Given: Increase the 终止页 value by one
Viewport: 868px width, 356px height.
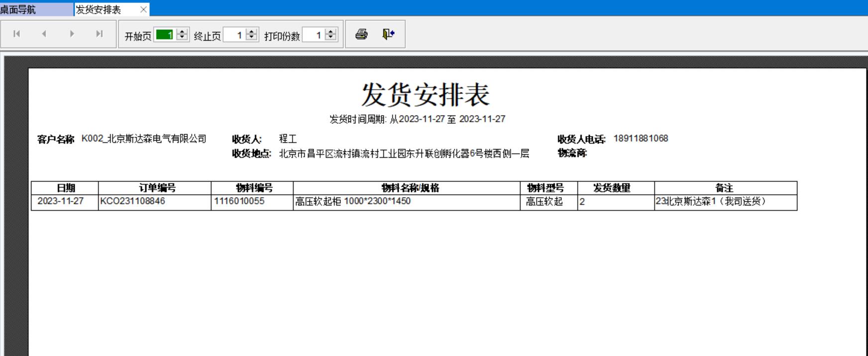Looking at the screenshot, I should 252,32.
